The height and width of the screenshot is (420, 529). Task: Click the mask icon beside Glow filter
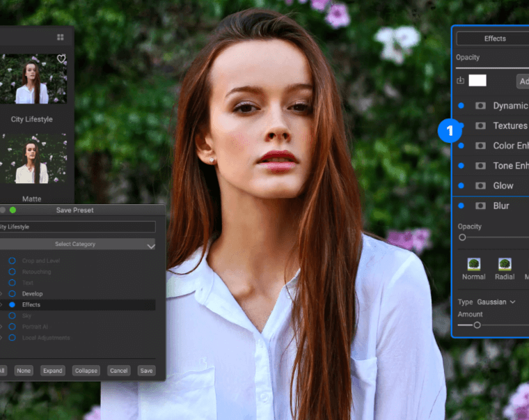click(480, 186)
